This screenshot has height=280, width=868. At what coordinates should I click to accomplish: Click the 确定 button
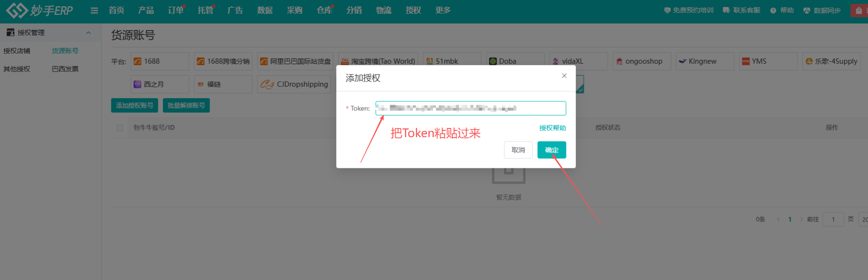click(x=552, y=150)
